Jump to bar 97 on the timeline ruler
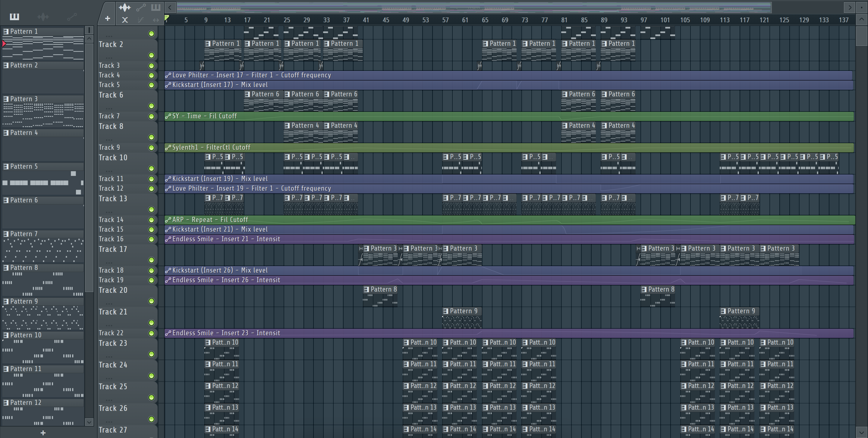The width and height of the screenshot is (868, 438). (643, 20)
